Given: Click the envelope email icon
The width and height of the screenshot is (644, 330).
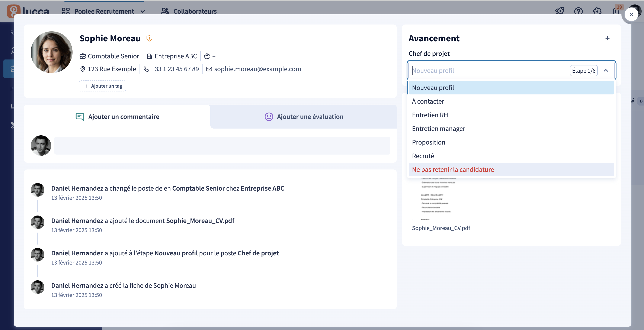Looking at the screenshot, I should click(x=209, y=69).
